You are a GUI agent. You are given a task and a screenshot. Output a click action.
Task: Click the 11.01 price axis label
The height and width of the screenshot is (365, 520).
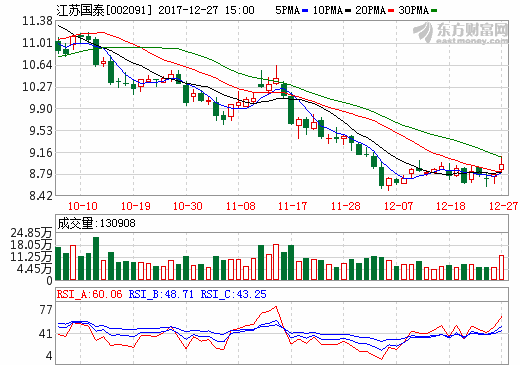(x=37, y=43)
